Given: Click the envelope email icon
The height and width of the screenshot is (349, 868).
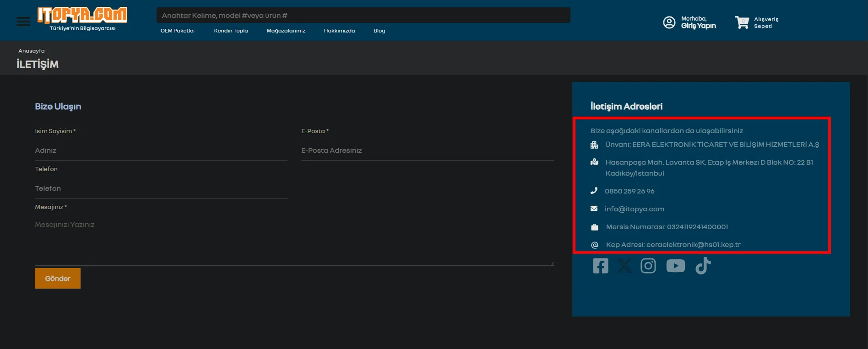Looking at the screenshot, I should point(594,209).
